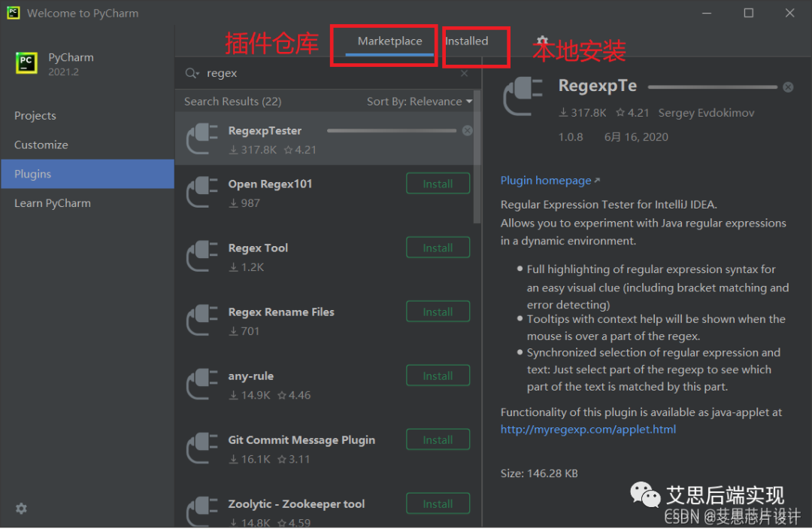
Task: Install the Open Regex101 plugin
Action: click(x=438, y=184)
